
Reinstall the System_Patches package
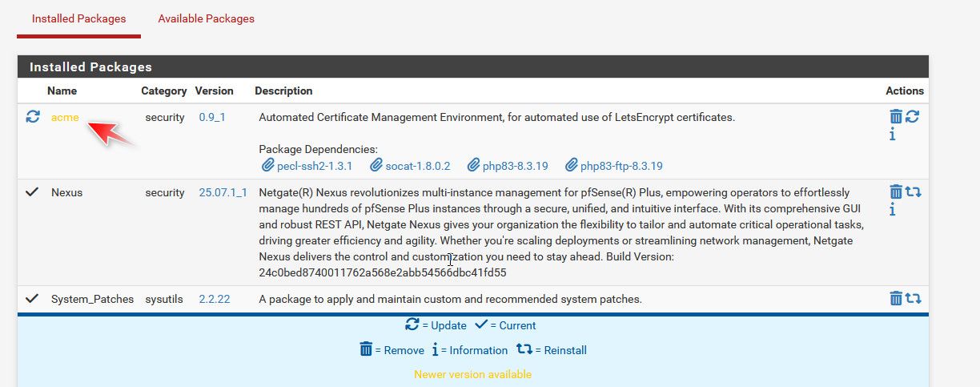coord(914,299)
